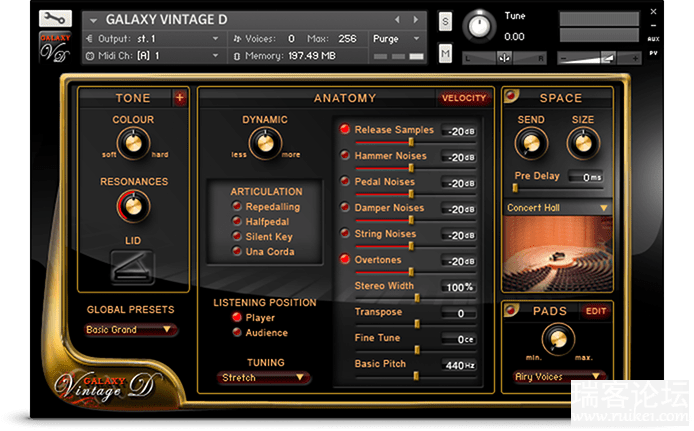Go to next instrument with right arrow

415,19
